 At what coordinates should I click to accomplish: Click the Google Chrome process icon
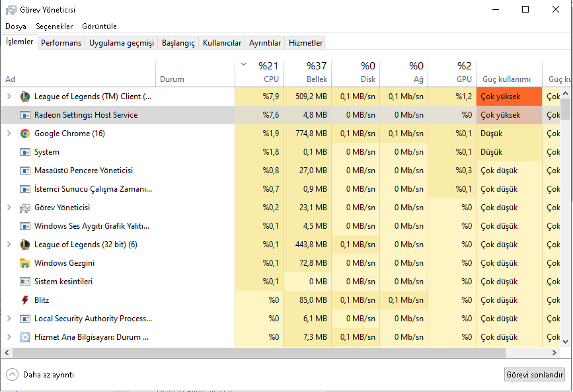[25, 134]
